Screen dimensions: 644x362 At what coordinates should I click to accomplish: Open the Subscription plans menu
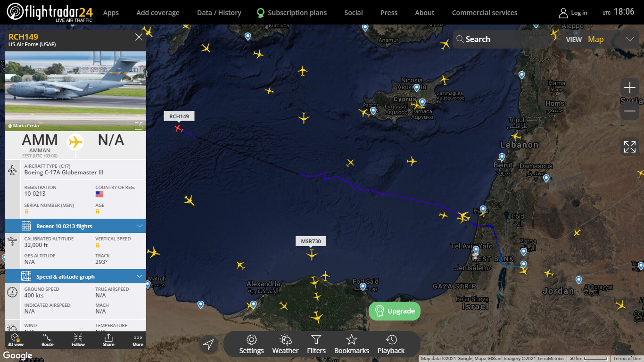[291, 13]
